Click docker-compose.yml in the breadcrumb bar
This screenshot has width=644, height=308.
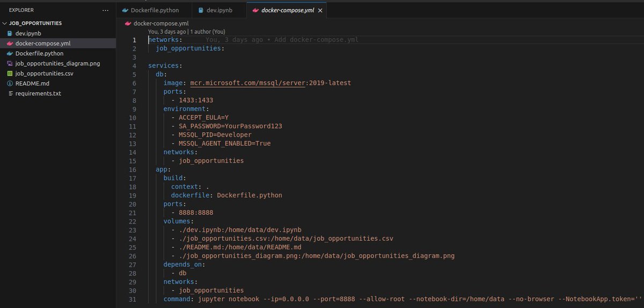click(160, 23)
